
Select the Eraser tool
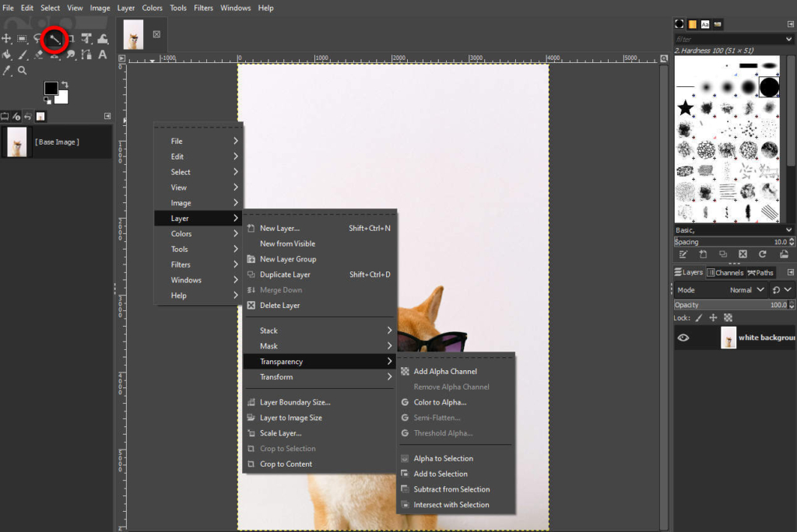(x=39, y=54)
